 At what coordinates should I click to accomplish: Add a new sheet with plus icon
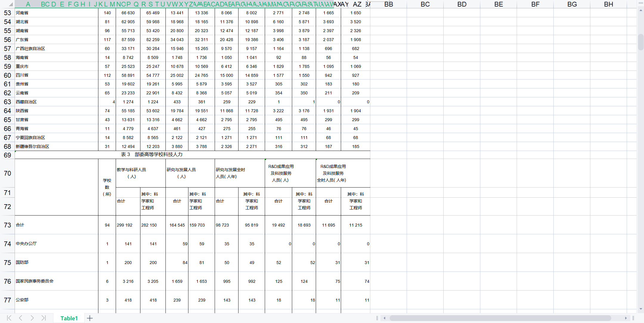click(90, 318)
